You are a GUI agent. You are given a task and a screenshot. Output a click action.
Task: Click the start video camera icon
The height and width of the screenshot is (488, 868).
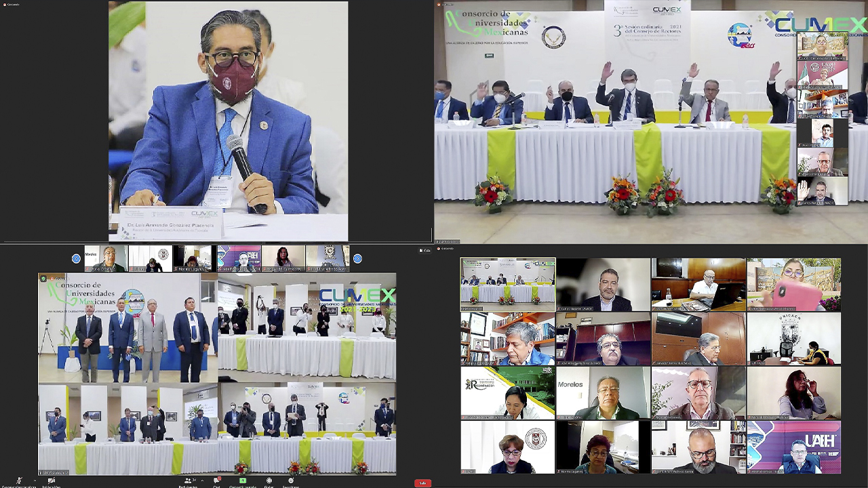tap(51, 481)
